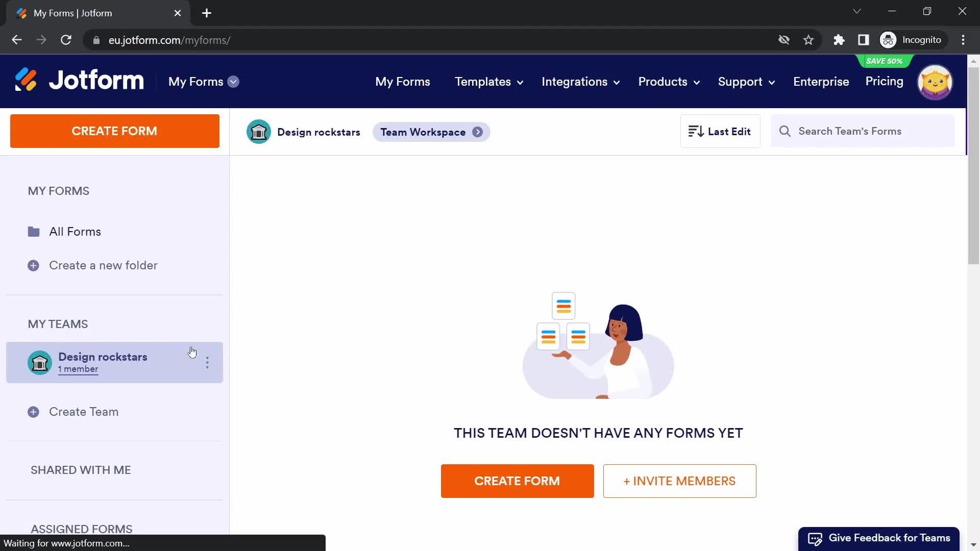
Task: Open the My Forms dropdown arrow
Action: pos(234,82)
